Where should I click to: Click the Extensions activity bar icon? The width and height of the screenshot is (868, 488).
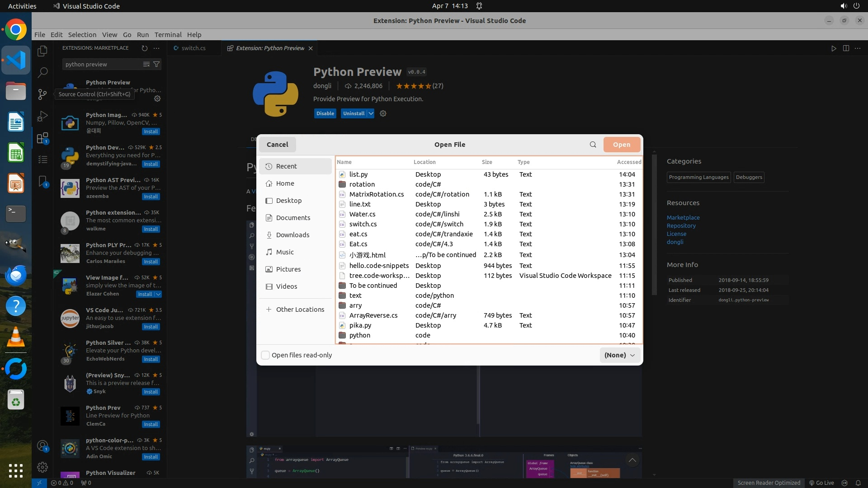point(42,138)
